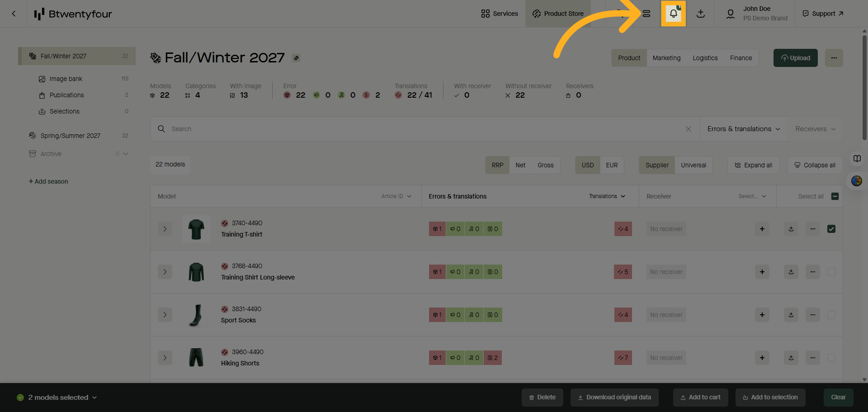Image resolution: width=868 pixels, height=412 pixels.
Task: Go back using the top-left arrow
Action: click(x=14, y=14)
